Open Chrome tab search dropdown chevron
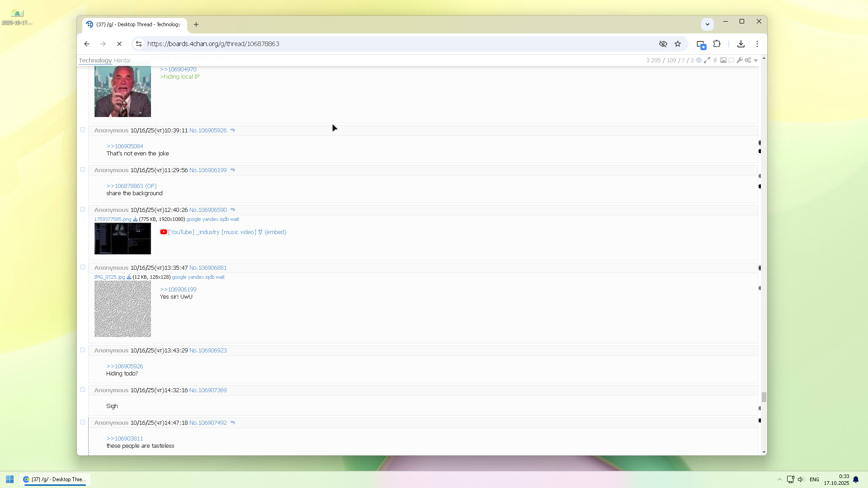This screenshot has width=868, height=488. [708, 24]
